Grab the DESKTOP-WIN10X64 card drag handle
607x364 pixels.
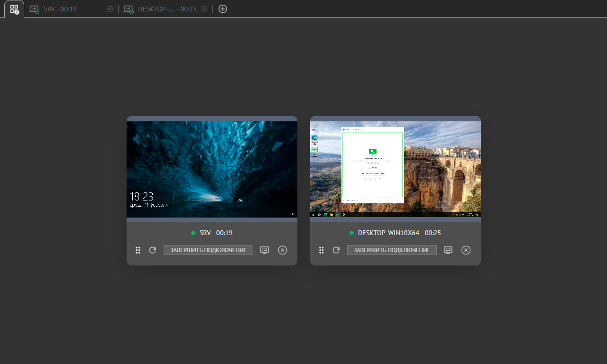(x=322, y=250)
